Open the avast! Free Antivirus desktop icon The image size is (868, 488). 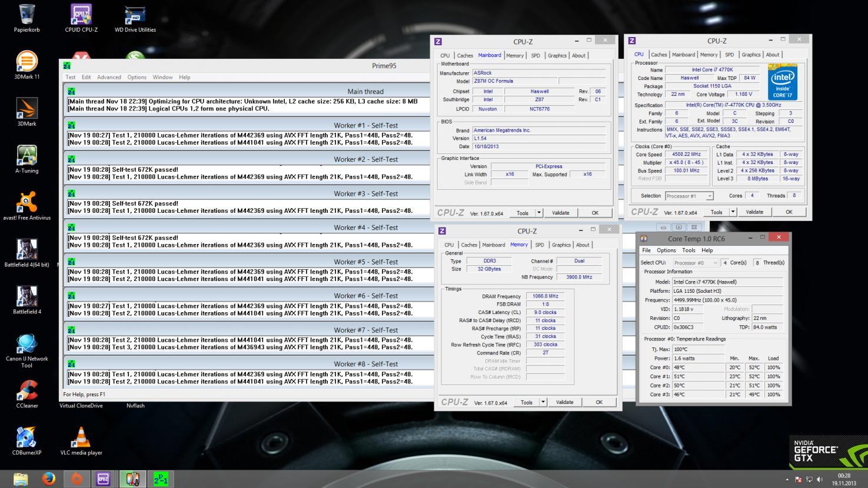(26, 206)
